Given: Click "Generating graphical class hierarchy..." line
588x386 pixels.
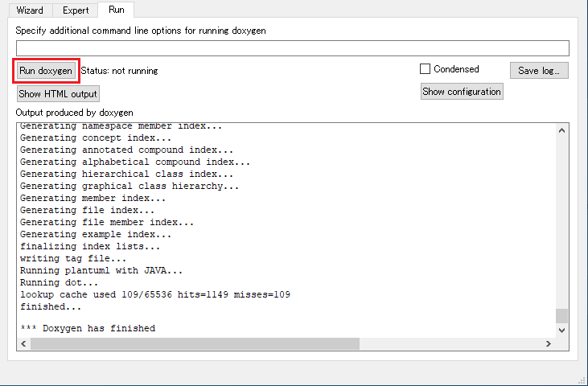Looking at the screenshot, I should [x=130, y=187].
